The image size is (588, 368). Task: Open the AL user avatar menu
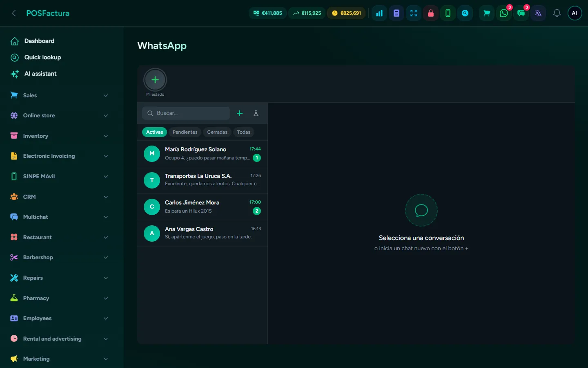(x=575, y=13)
